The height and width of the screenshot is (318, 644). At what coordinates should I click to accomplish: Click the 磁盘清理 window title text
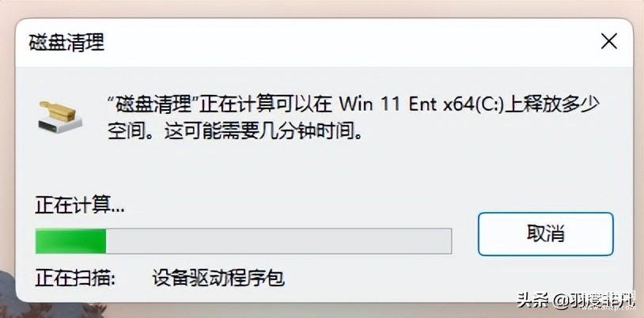[x=66, y=42]
